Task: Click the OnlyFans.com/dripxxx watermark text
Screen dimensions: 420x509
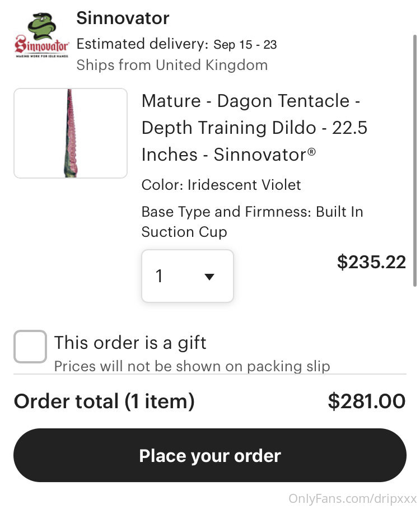Action: 352,498
